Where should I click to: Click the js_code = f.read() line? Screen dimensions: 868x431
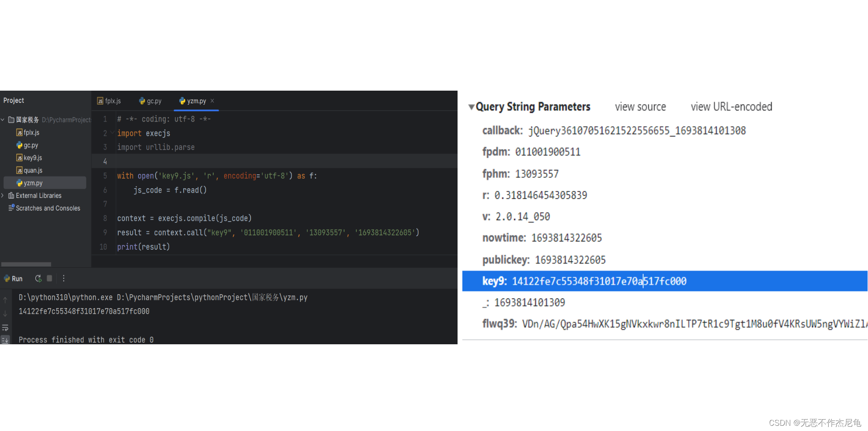tap(170, 190)
